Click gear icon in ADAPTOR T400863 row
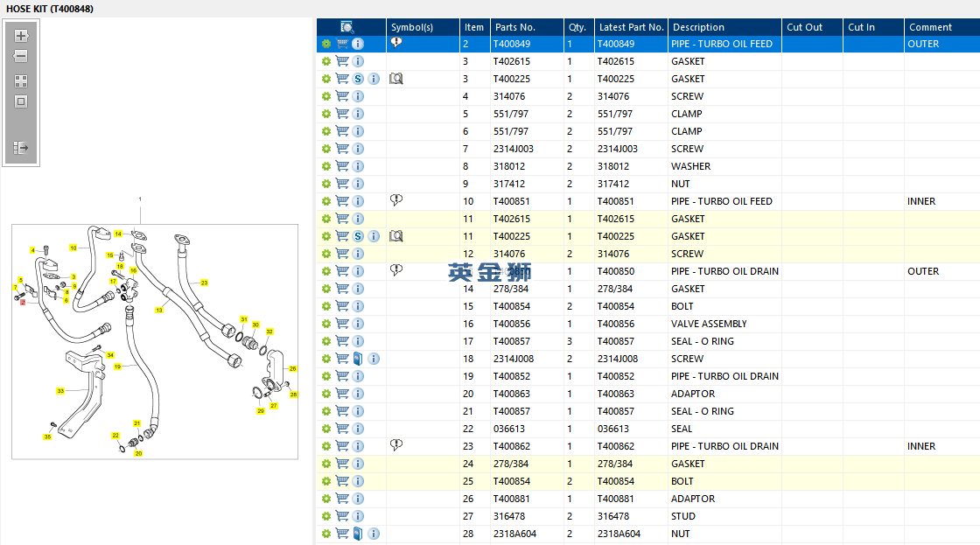Image resolution: width=980 pixels, height=545 pixels. click(326, 394)
